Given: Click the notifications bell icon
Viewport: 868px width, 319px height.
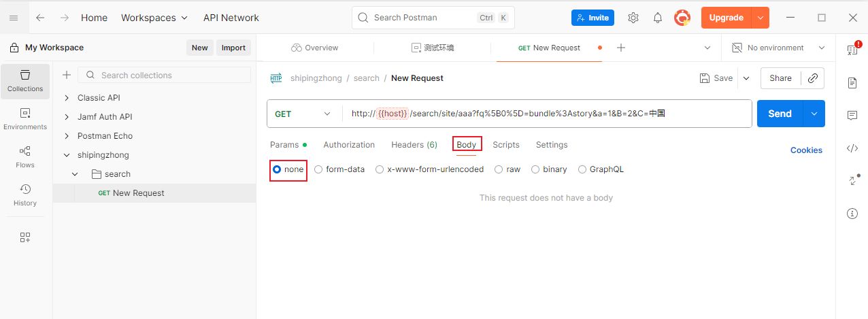Looking at the screenshot, I should point(658,18).
